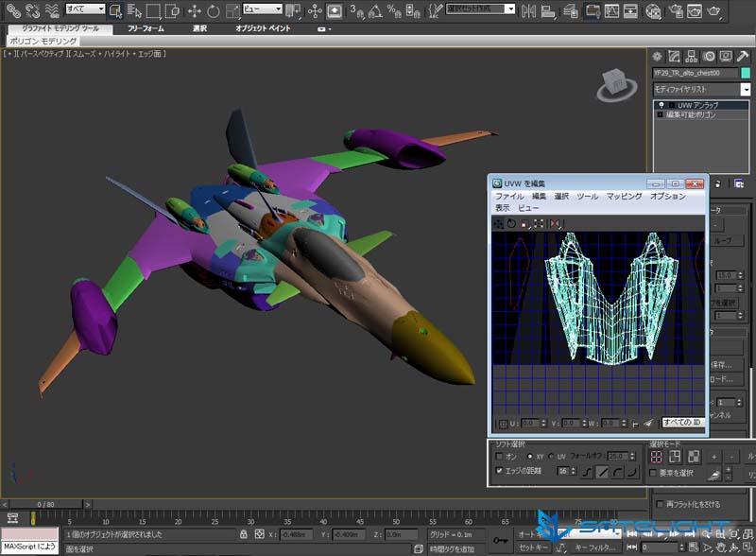This screenshot has width=756, height=556.
Task: Open the Material Editor sphere icon
Action: pyautogui.click(x=653, y=10)
